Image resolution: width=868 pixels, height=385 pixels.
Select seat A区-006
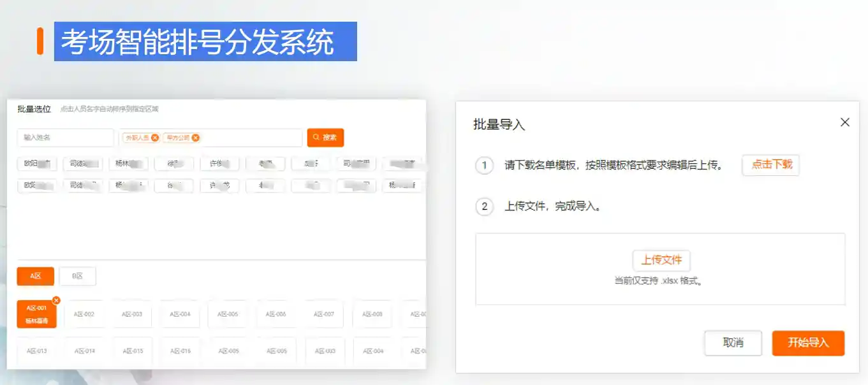coord(276,314)
